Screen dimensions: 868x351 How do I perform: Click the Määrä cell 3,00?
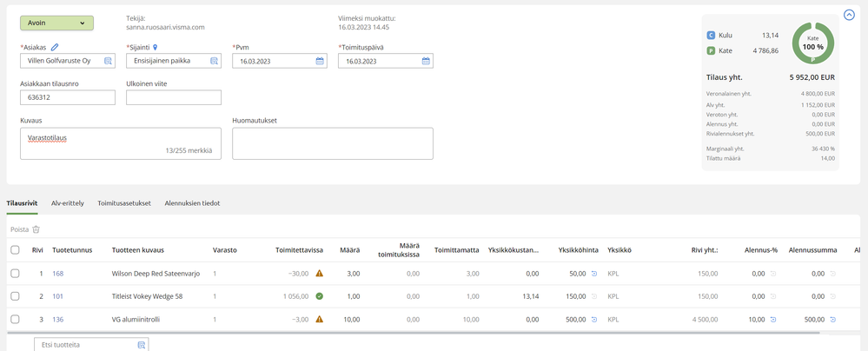click(353, 274)
